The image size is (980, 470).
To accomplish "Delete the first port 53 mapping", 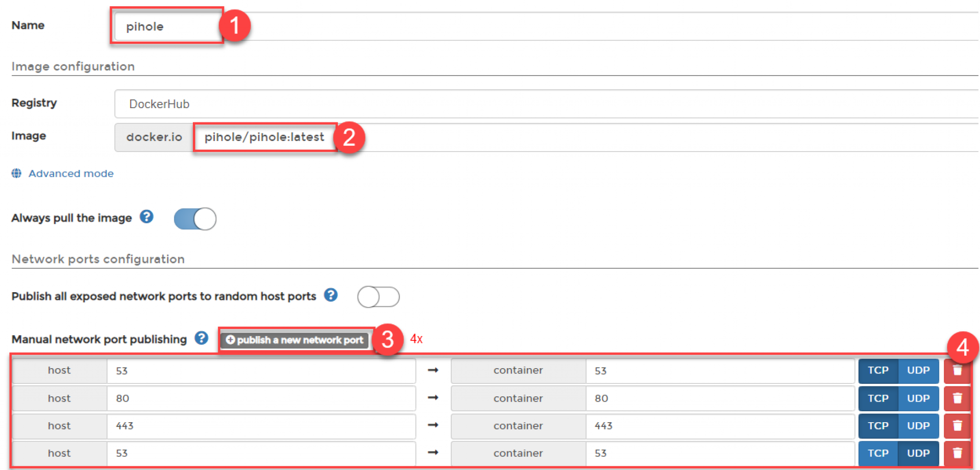I will [957, 371].
